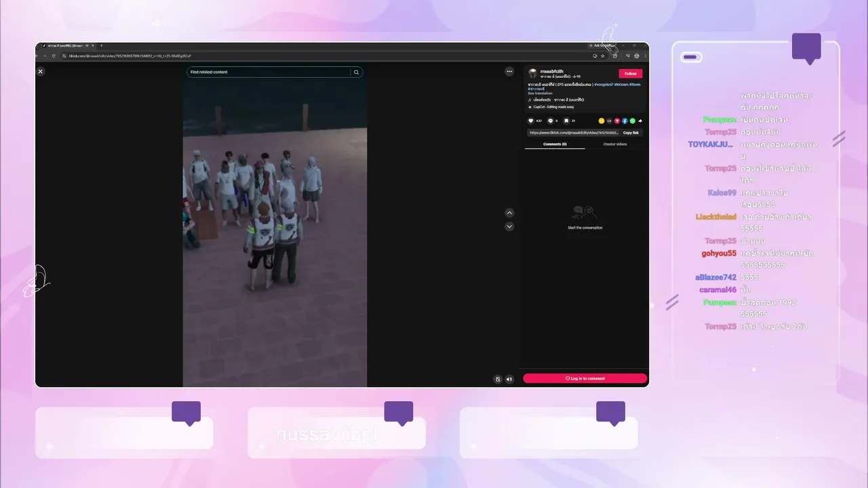This screenshot has width=868, height=488.
Task: Go to previous video with up chevron
Action: (509, 213)
